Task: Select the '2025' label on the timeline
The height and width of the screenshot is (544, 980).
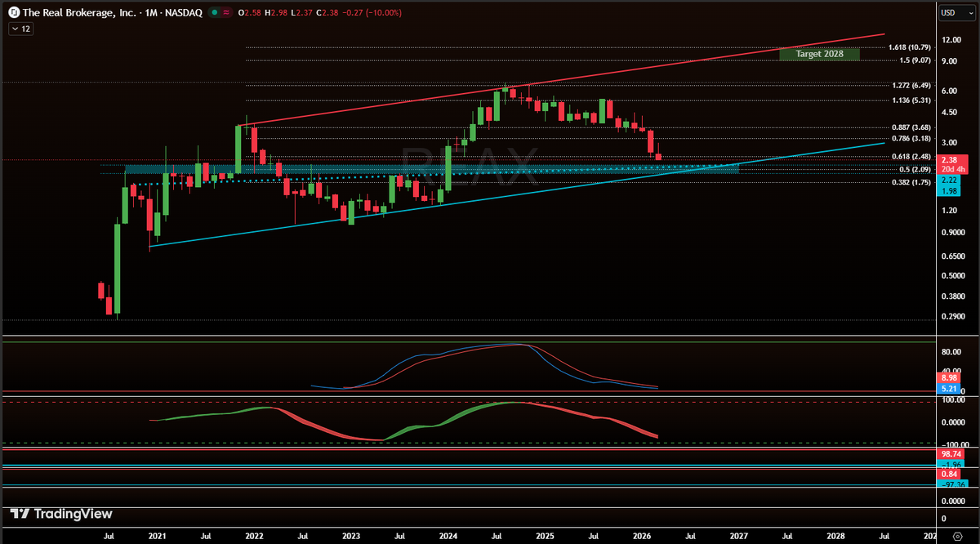Action: [x=545, y=537]
